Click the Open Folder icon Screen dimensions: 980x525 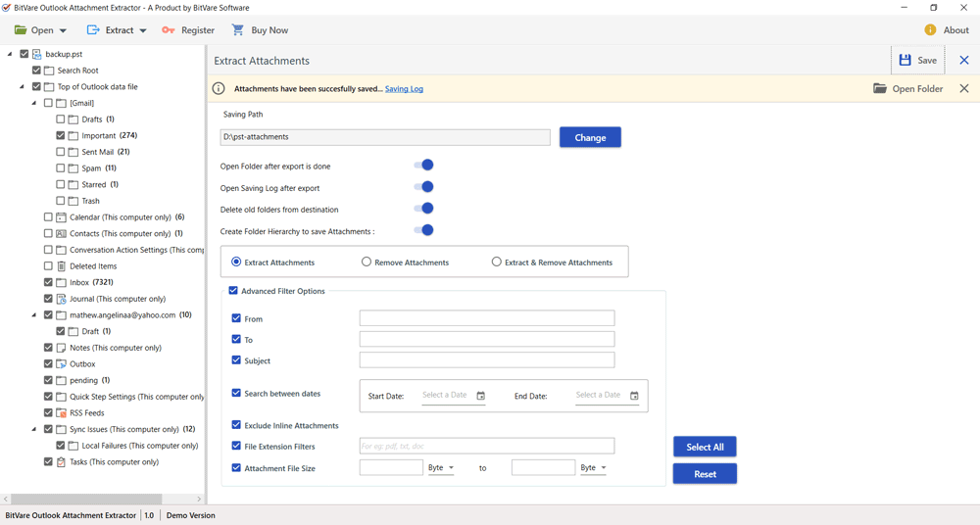(880, 89)
